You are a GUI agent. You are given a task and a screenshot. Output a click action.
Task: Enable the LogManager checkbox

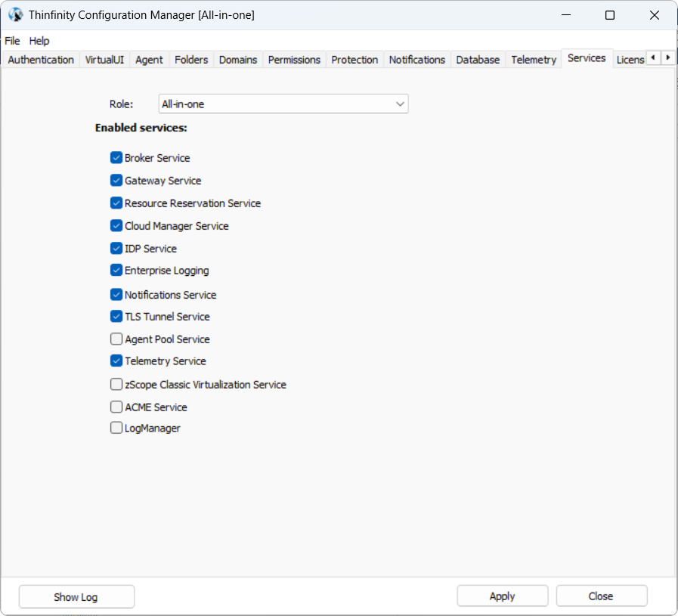pos(116,428)
